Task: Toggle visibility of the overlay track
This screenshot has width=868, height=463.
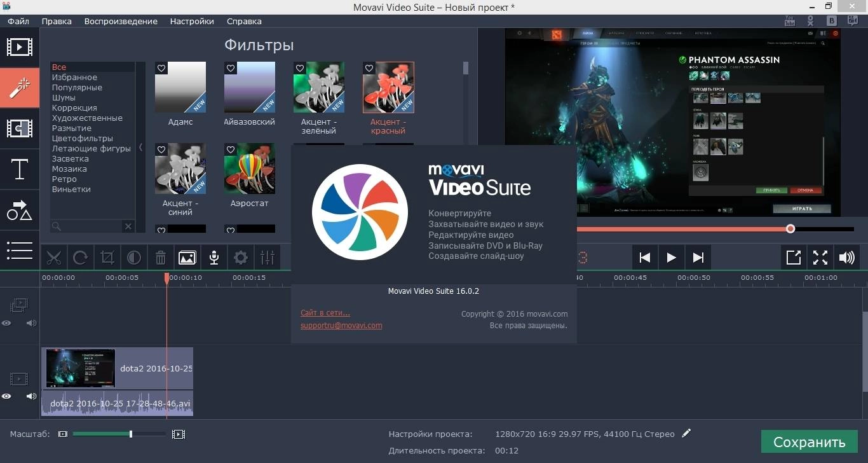Action: point(6,323)
